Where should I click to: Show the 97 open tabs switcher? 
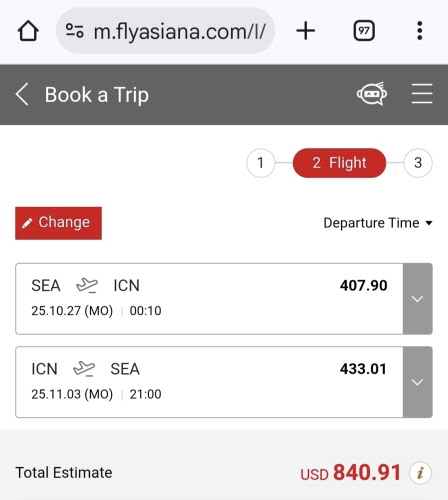364,31
